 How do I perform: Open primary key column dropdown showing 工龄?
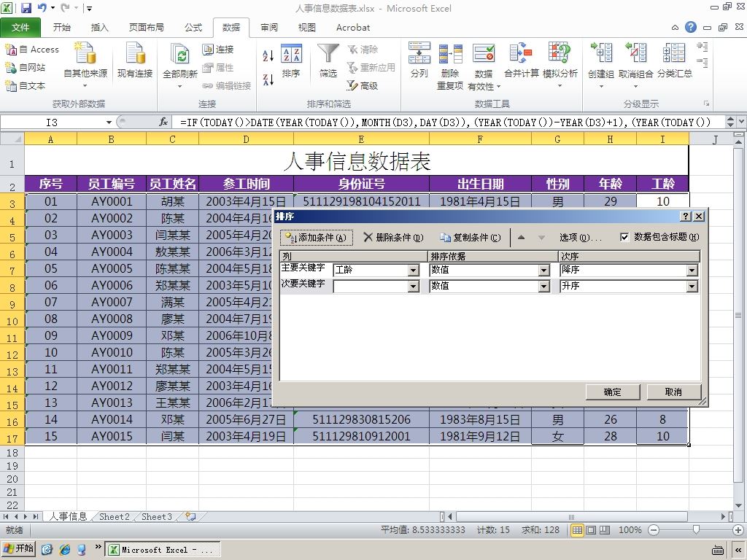pyautogui.click(x=414, y=271)
